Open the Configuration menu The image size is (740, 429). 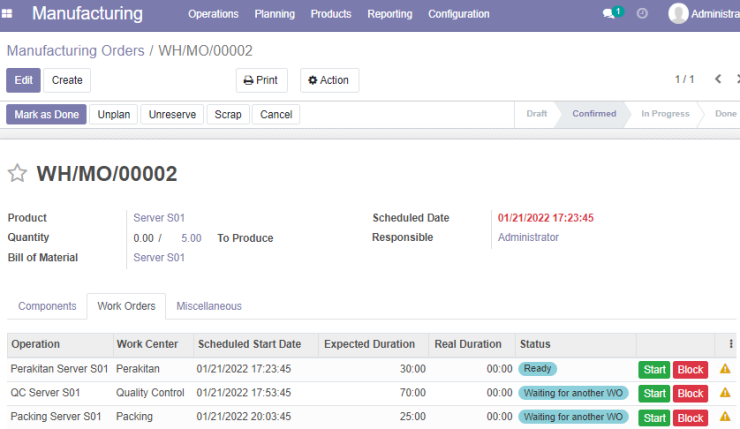pyautogui.click(x=459, y=14)
